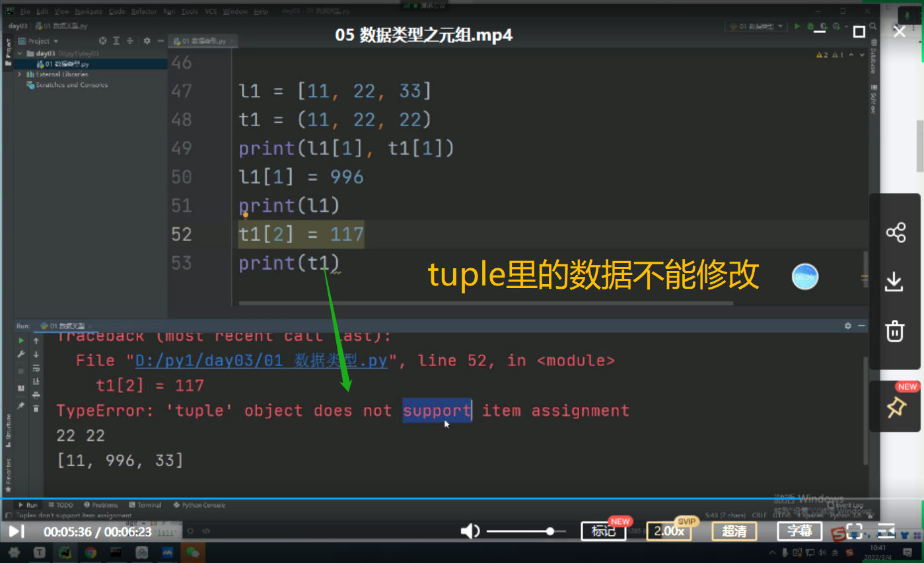The image size is (924, 563).
Task: Open the Help menu in PyCharm
Action: coord(261,12)
